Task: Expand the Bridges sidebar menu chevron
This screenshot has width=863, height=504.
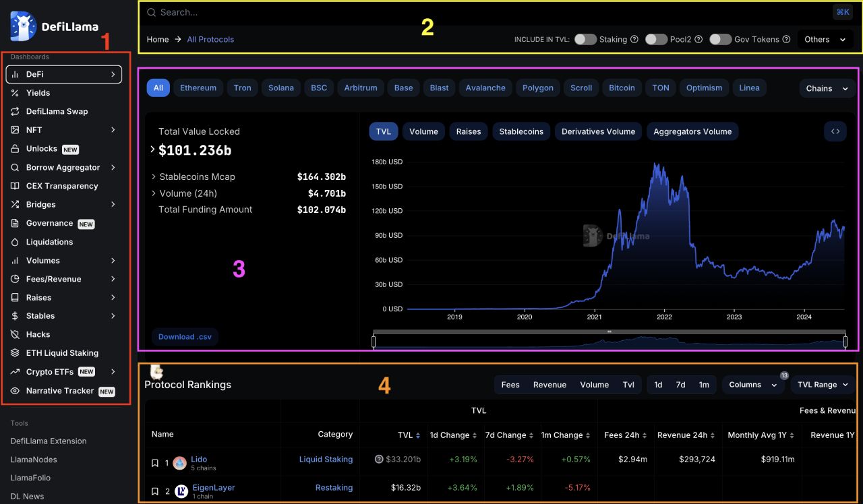Action: coord(113,204)
